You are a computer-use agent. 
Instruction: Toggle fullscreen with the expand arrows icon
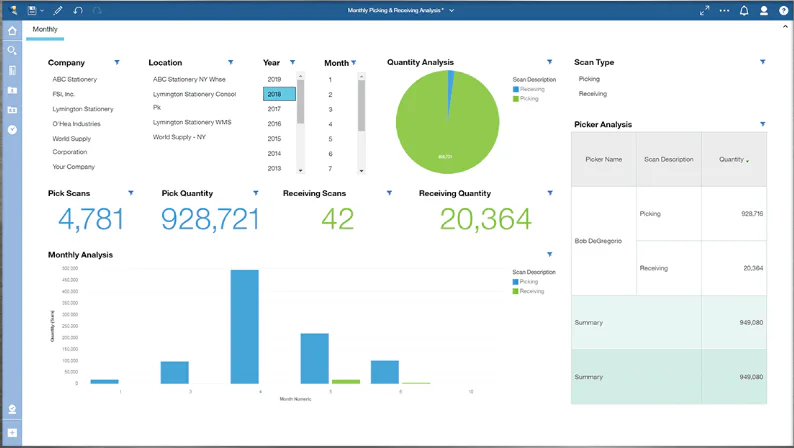[x=704, y=10]
